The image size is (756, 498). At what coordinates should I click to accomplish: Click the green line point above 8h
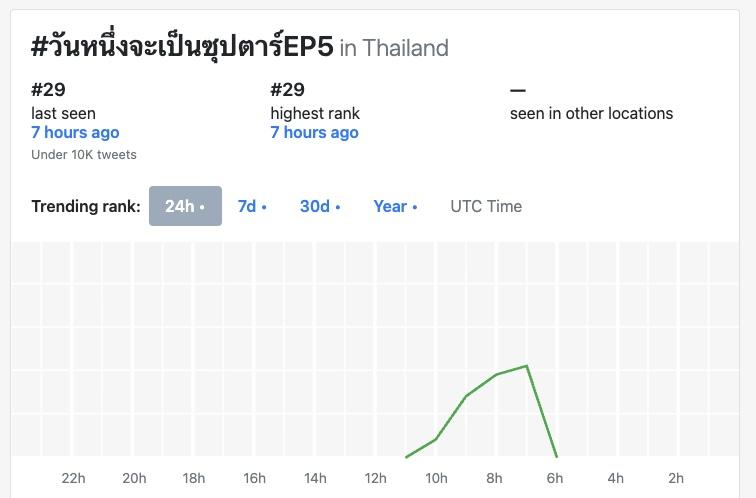(496, 375)
